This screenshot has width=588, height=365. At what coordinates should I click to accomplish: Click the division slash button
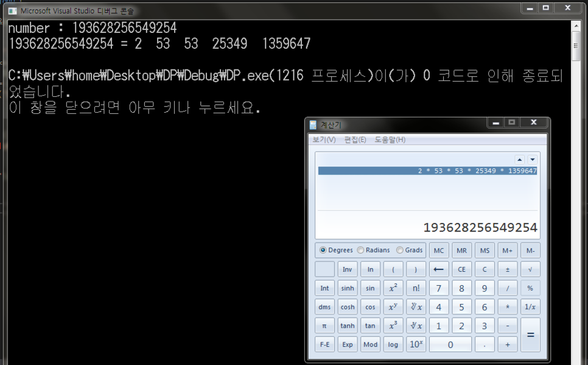(x=508, y=288)
